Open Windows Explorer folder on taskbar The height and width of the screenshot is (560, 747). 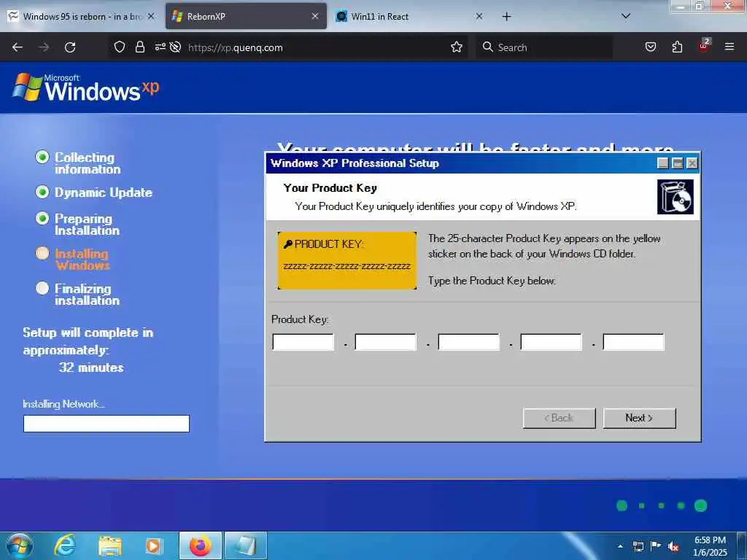(x=110, y=545)
